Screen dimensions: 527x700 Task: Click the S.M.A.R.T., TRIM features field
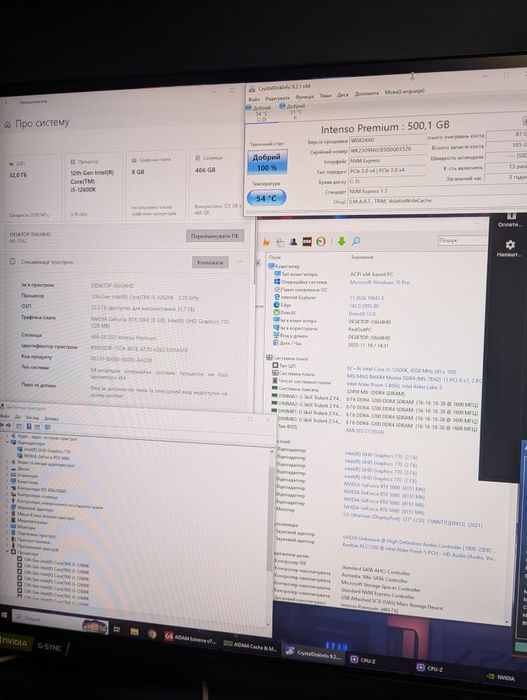tap(435, 200)
